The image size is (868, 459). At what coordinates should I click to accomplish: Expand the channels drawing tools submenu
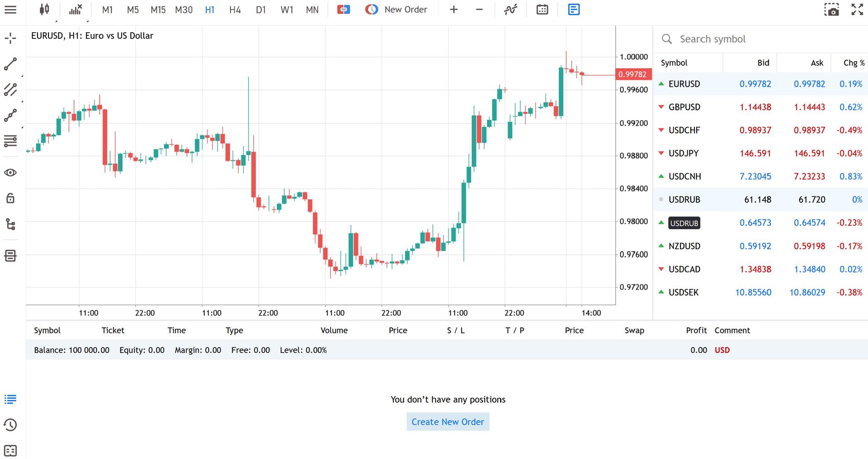tap(10, 89)
